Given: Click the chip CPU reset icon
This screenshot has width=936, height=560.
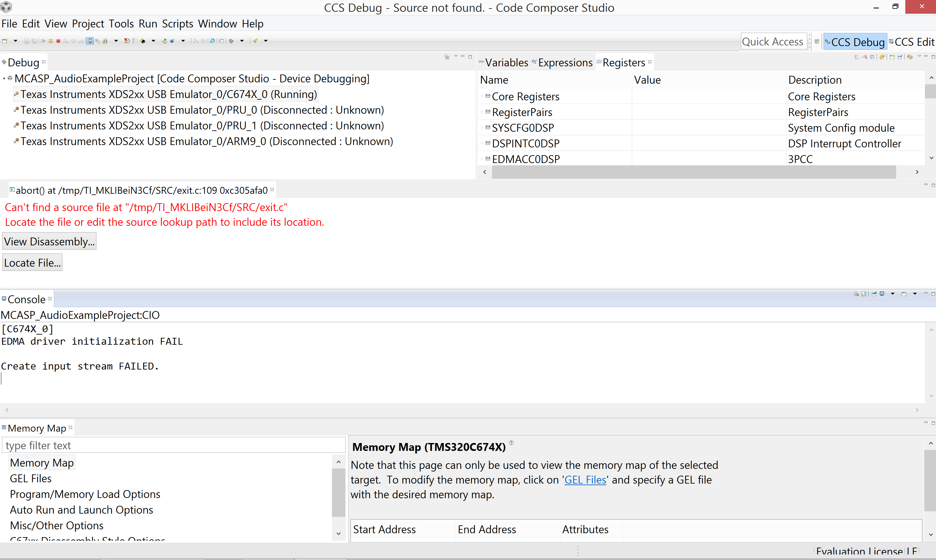Looking at the screenshot, I should click(143, 41).
